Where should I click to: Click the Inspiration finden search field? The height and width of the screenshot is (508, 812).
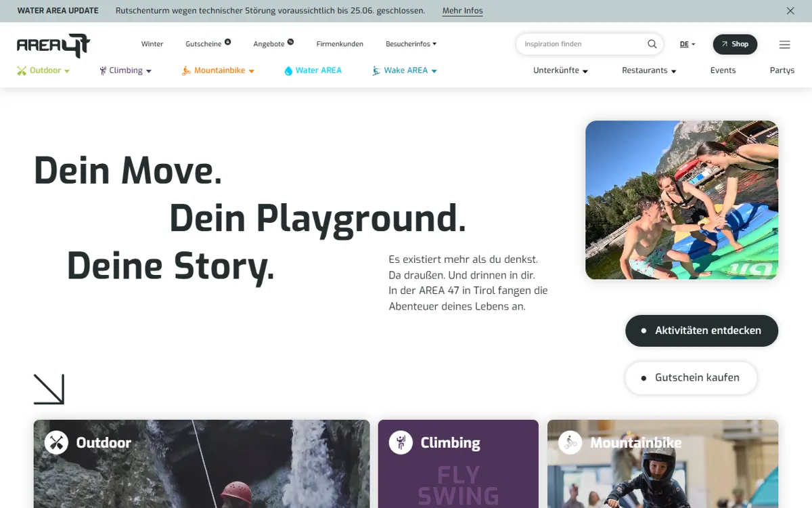tap(589, 44)
